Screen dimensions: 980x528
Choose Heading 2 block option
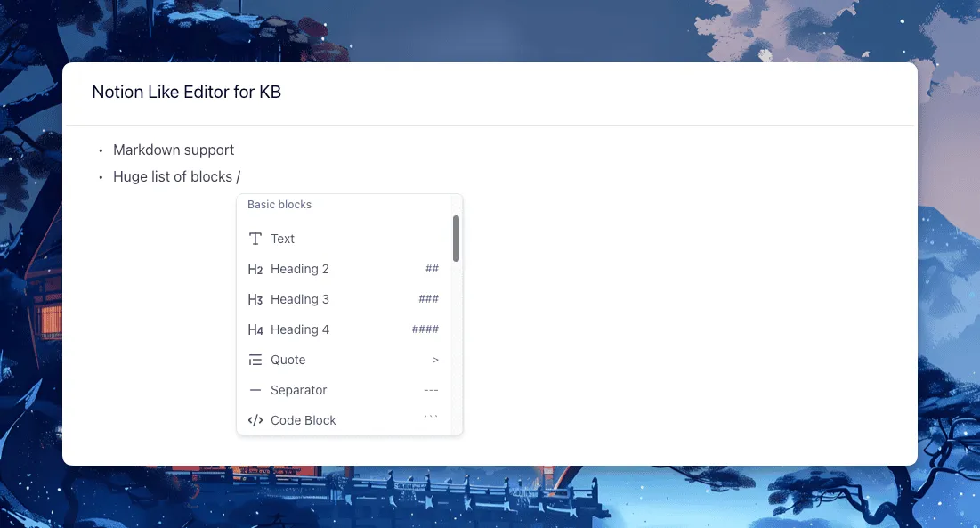click(343, 269)
